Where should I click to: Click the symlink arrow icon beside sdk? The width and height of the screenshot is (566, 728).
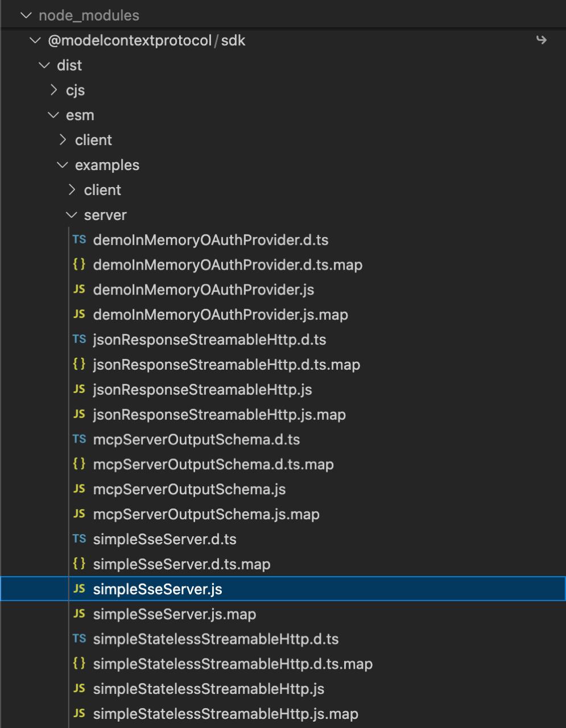(x=541, y=40)
